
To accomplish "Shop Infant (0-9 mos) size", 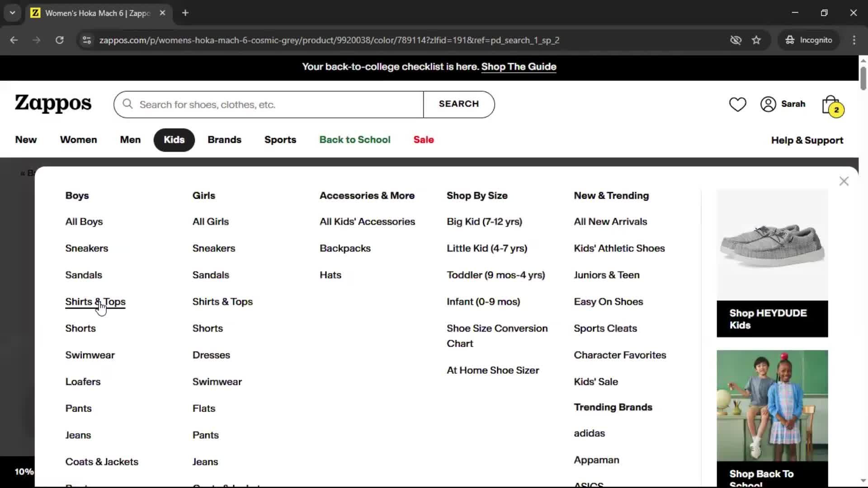I will click(x=483, y=302).
